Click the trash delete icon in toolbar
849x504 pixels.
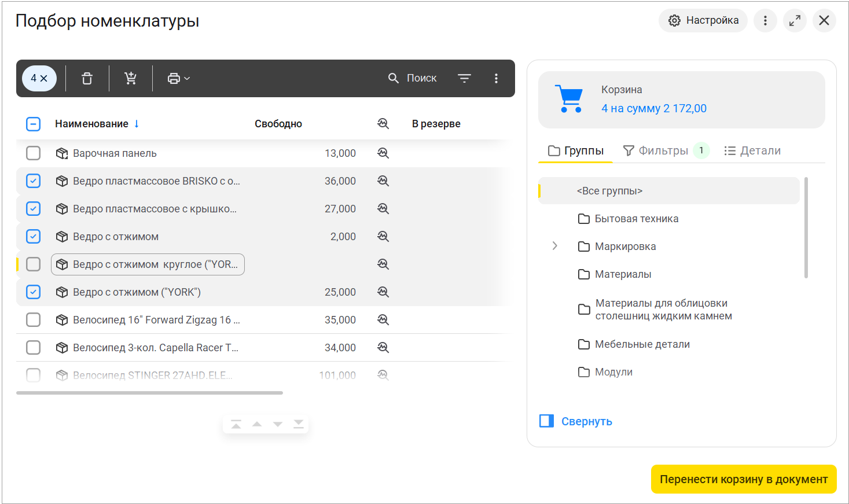[87, 78]
